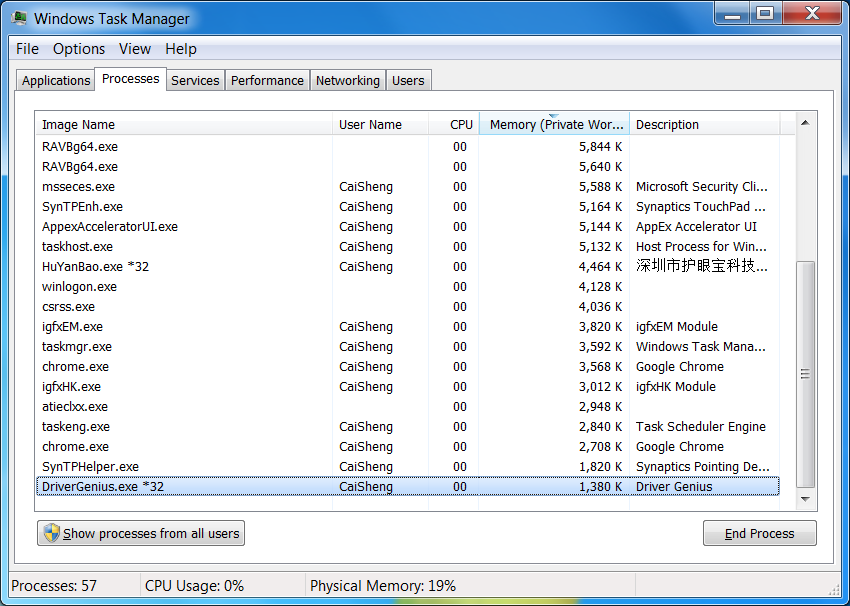Select AppexAcceleratorUI.exe in the list

pyautogui.click(x=408, y=227)
